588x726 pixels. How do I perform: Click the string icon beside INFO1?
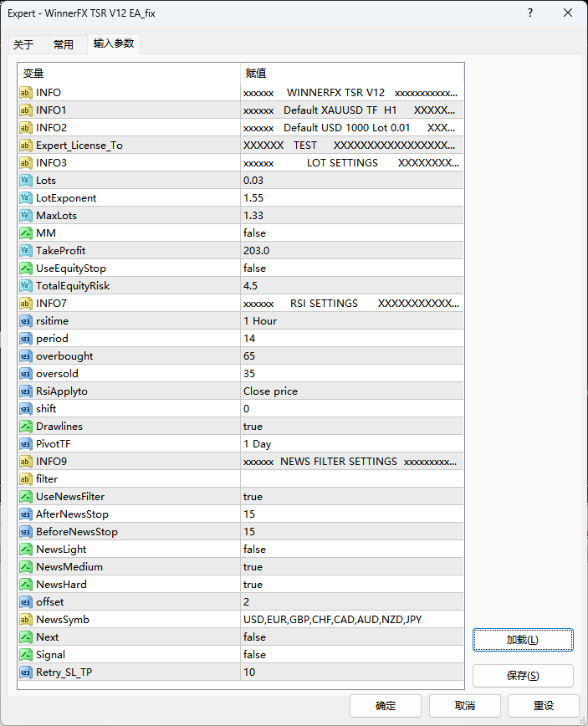tap(26, 110)
